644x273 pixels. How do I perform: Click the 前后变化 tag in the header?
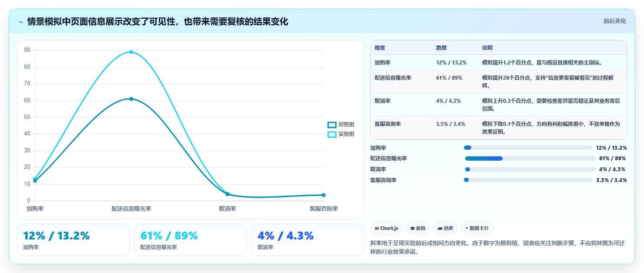pos(614,21)
